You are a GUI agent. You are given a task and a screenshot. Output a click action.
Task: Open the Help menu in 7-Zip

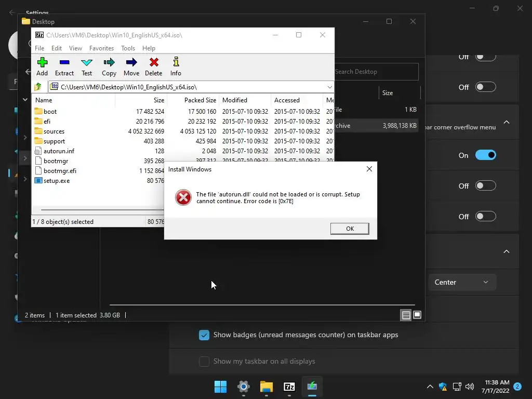coord(149,48)
